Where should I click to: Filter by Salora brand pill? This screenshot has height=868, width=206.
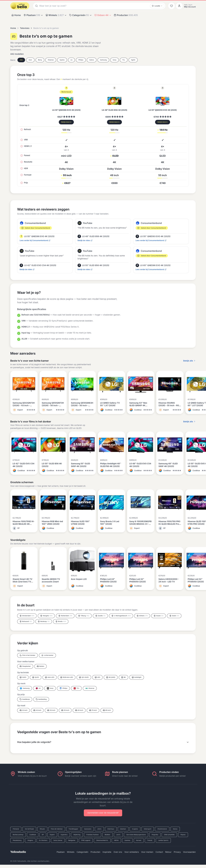(x=92, y=60)
